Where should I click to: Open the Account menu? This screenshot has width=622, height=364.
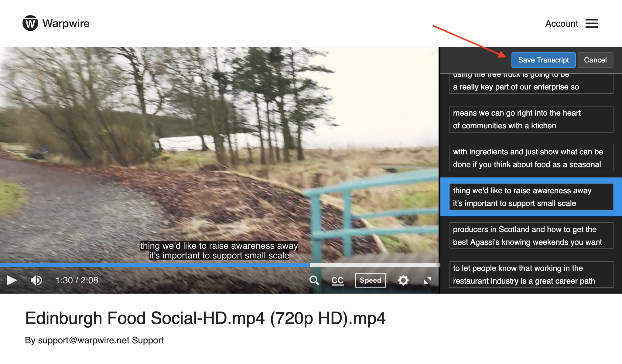pyautogui.click(x=562, y=24)
